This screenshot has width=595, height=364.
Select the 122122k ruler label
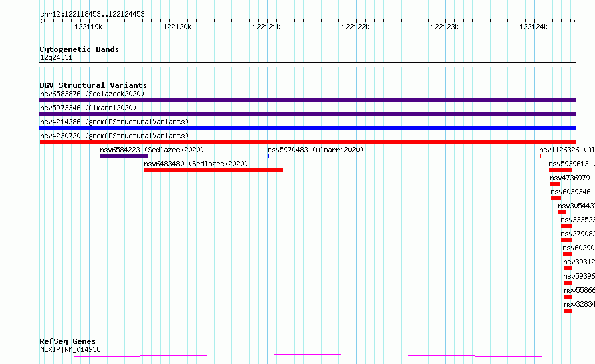point(356,27)
